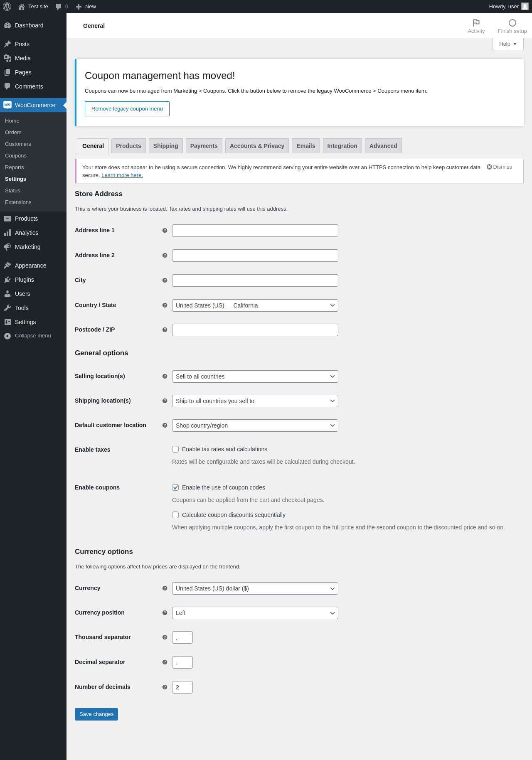The height and width of the screenshot is (760, 532).
Task: Open WooCommerce Reports submenu
Action: [x=33, y=167]
